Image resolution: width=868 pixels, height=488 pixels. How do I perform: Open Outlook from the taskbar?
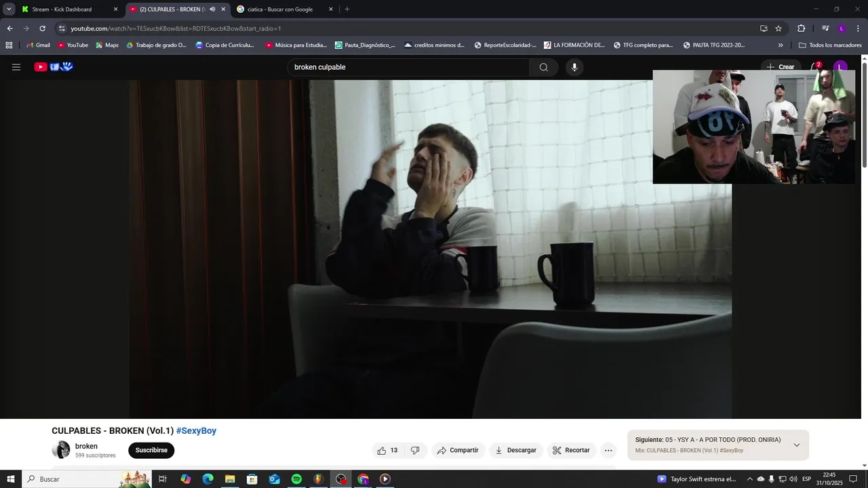tap(274, 479)
